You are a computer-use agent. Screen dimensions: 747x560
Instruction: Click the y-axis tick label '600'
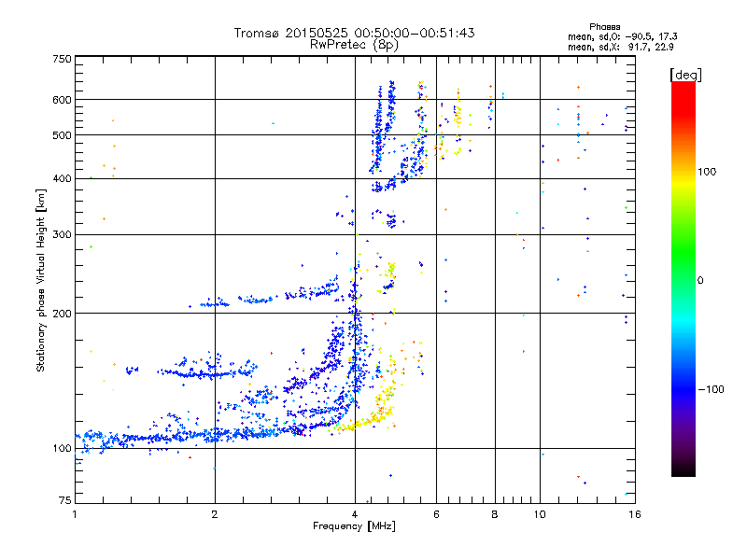62,100
